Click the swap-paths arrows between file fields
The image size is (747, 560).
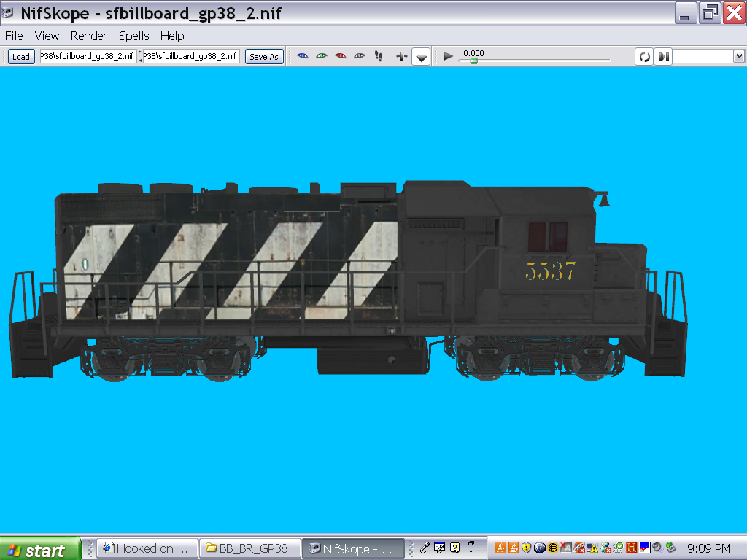140,56
